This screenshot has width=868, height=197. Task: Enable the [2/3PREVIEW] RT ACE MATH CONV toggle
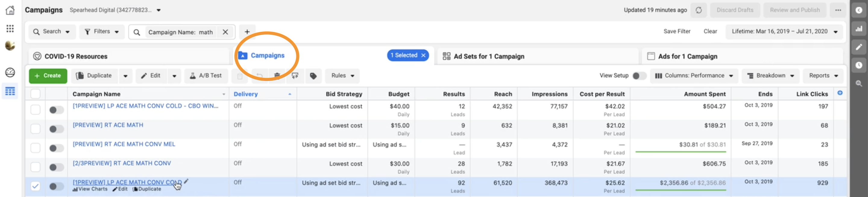pos(56,167)
